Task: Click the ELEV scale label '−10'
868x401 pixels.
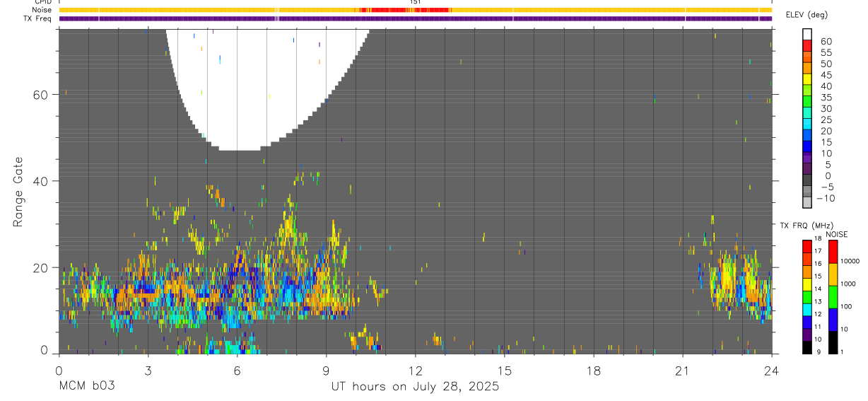Action: point(825,199)
